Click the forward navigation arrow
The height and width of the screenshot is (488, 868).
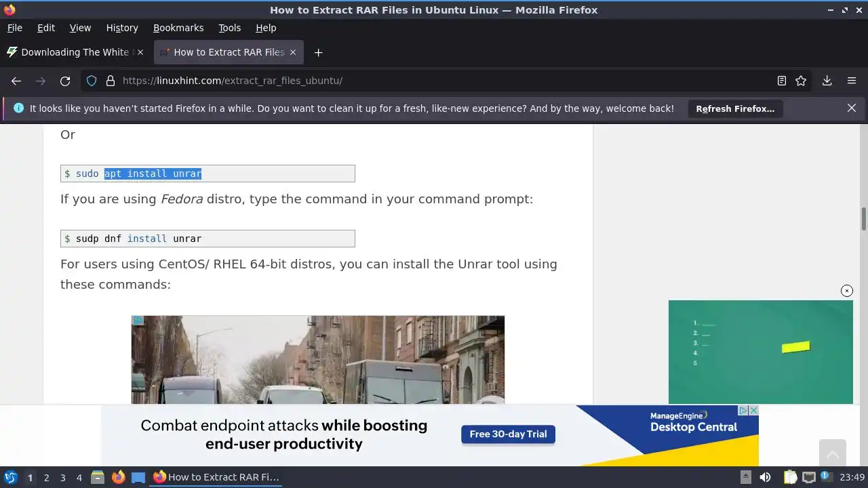(41, 81)
